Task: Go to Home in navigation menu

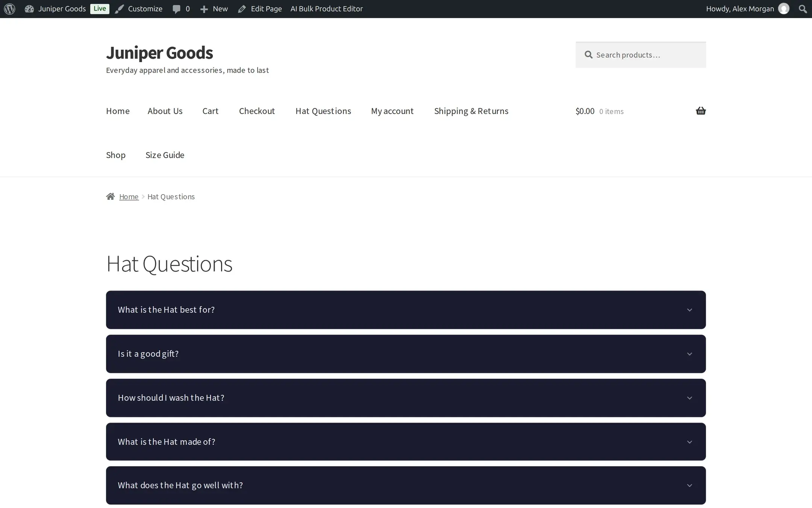Action: coord(118,111)
